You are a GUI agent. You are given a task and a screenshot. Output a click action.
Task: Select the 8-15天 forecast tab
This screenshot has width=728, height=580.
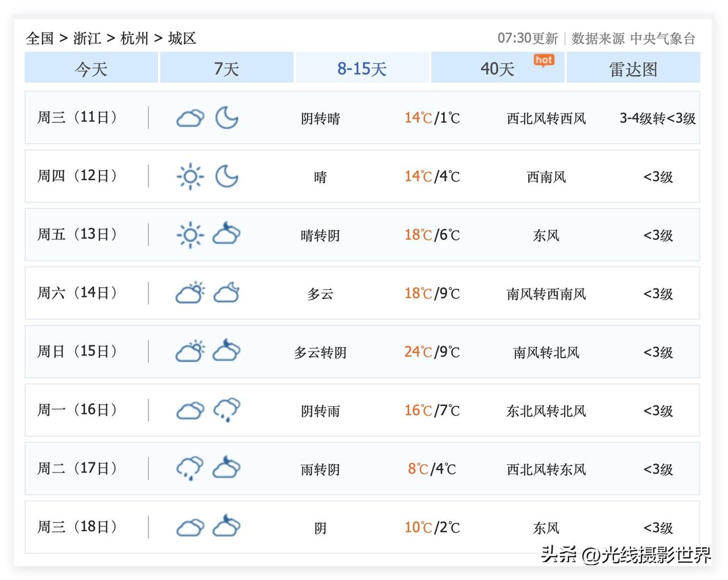tap(362, 68)
